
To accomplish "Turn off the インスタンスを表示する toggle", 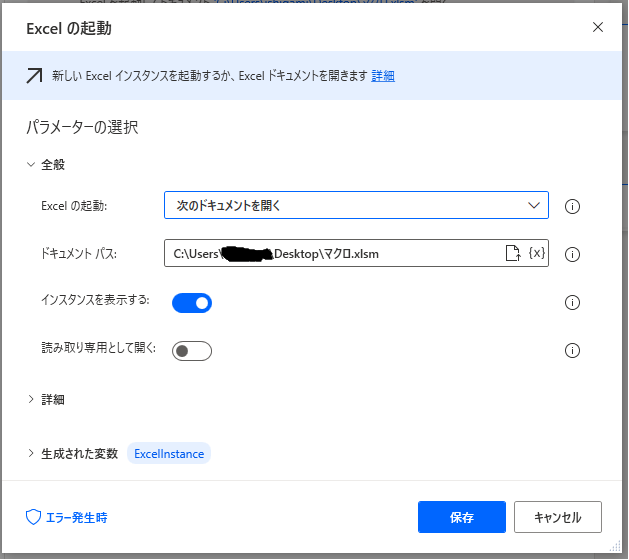I will click(x=192, y=302).
